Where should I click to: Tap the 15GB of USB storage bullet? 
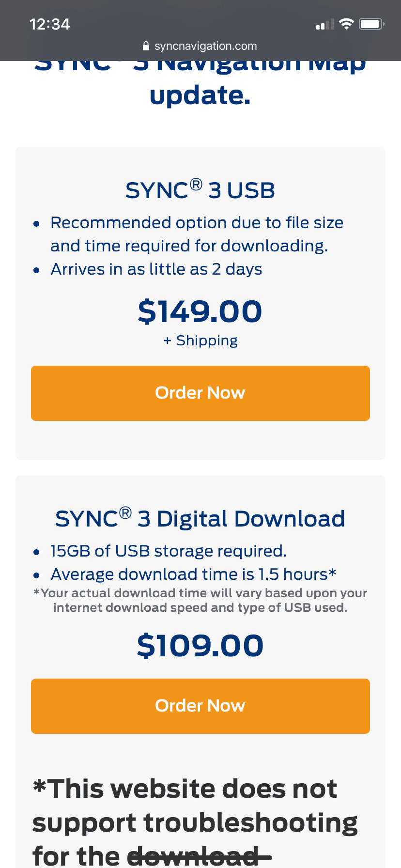click(x=169, y=551)
